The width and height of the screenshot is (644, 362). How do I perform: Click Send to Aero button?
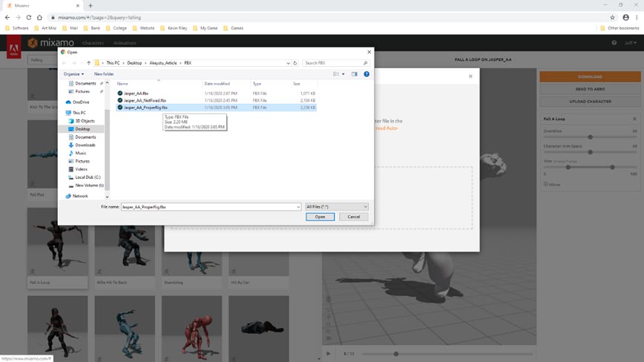click(590, 89)
